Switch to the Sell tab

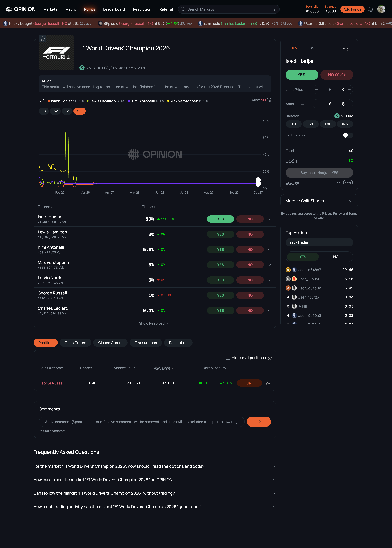[312, 48]
